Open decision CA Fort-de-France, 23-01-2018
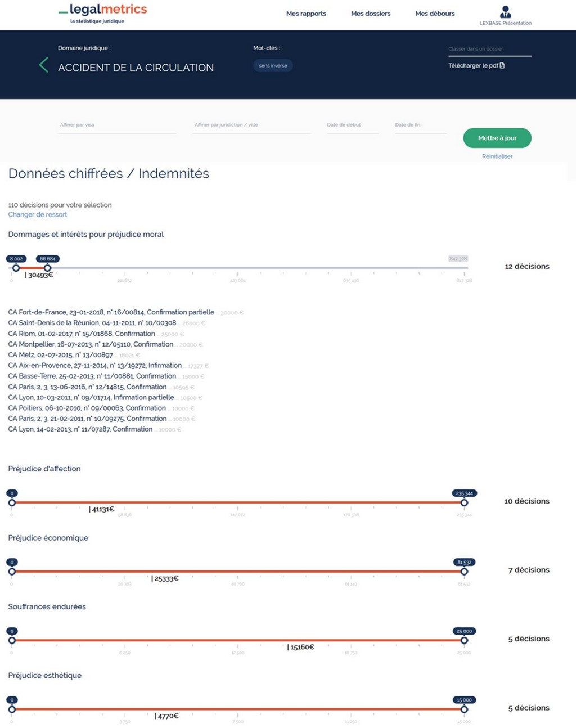 click(111, 312)
